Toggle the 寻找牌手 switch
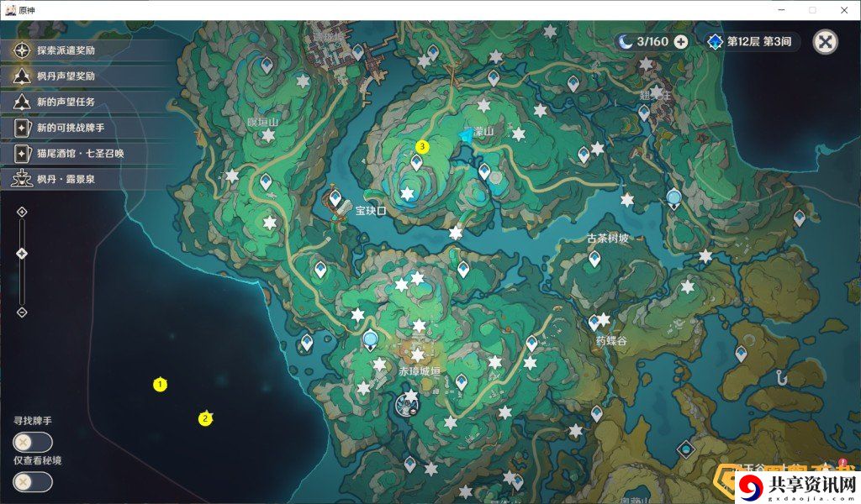This screenshot has height=504, width=861. 33,442
